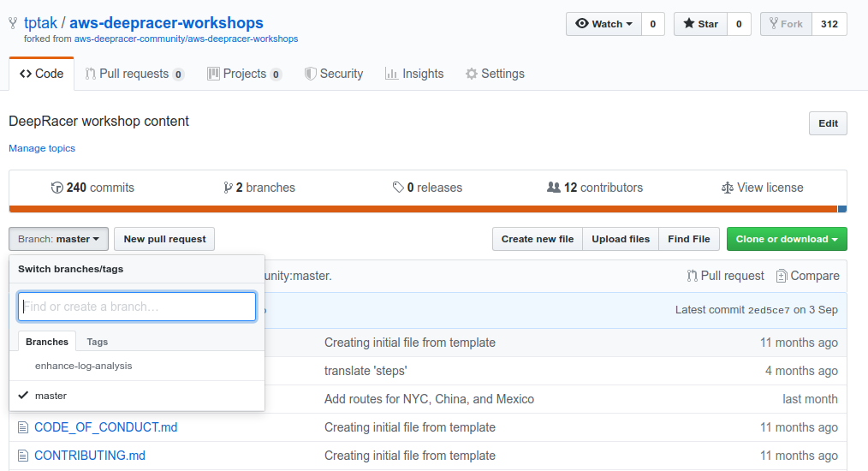Click the bar graph icon on Insights

[391, 74]
